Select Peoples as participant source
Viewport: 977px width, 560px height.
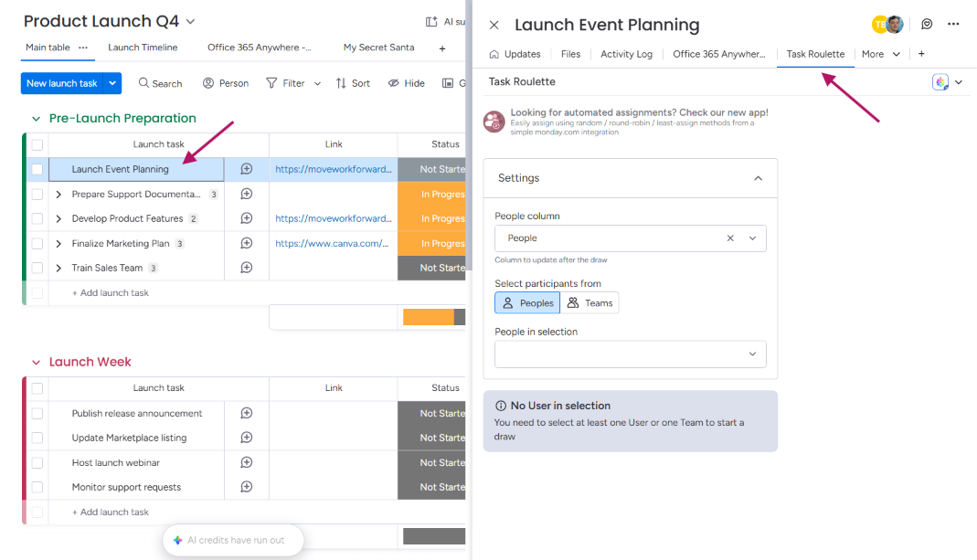[527, 302]
